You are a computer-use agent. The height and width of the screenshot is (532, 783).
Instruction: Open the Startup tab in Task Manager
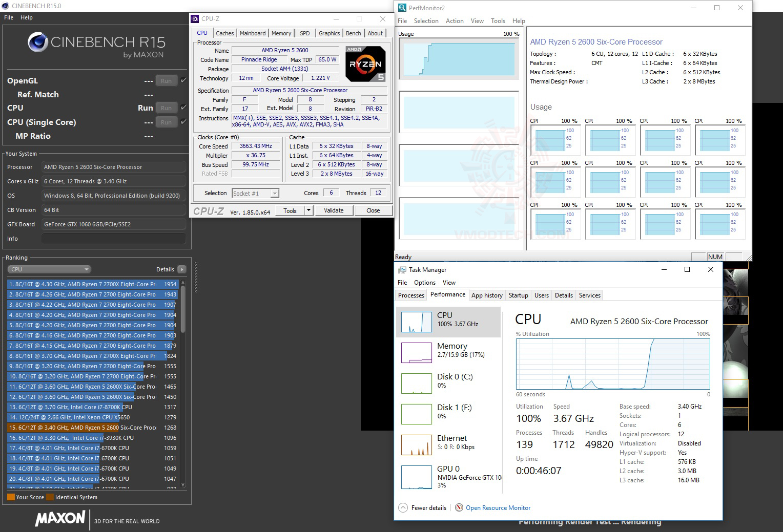click(518, 295)
